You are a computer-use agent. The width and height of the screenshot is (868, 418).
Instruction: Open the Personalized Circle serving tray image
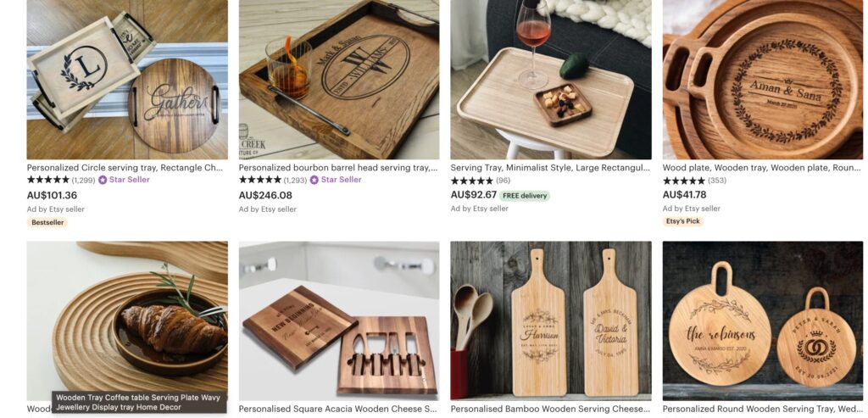pos(127,80)
